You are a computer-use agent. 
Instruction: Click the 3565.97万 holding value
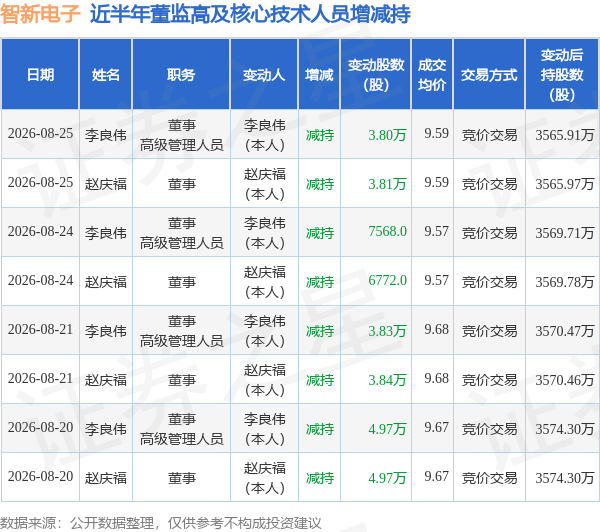565,184
